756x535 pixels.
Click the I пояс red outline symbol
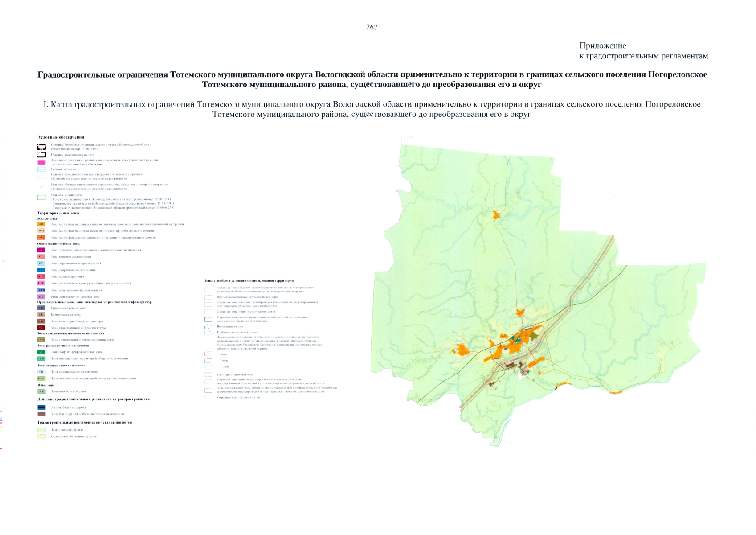point(208,354)
